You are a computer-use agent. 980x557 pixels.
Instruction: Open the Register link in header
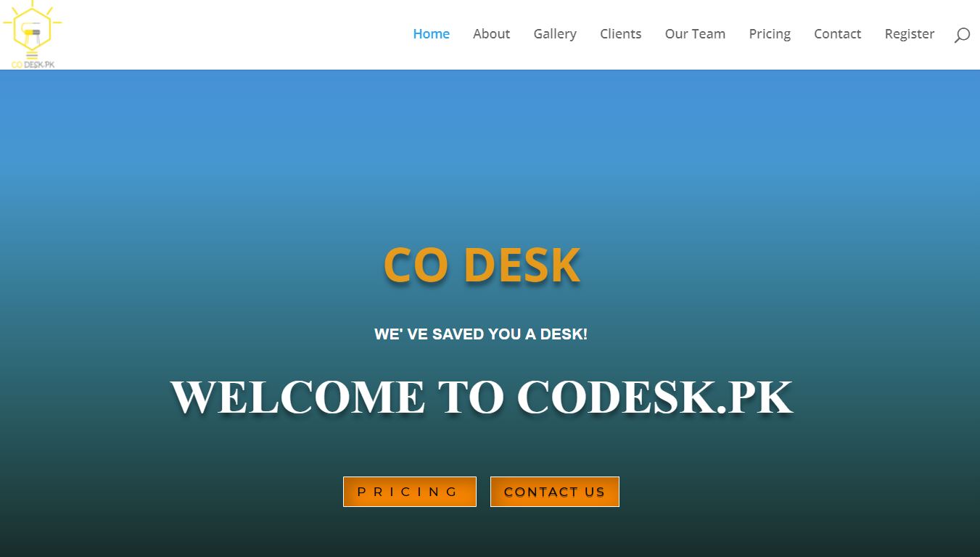[909, 34]
